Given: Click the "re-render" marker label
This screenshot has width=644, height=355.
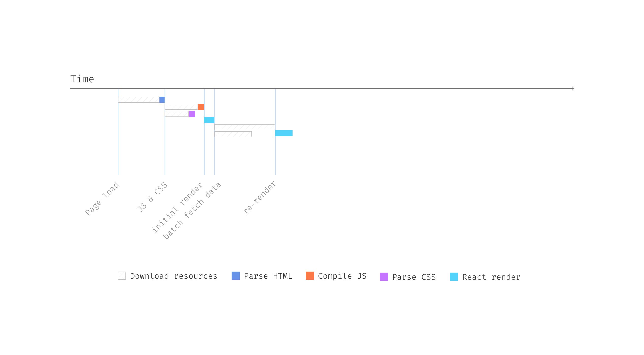Looking at the screenshot, I should 260,197.
